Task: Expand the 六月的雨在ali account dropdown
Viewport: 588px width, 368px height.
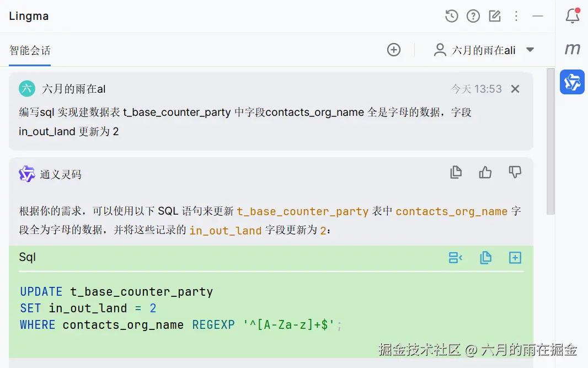Action: 530,50
